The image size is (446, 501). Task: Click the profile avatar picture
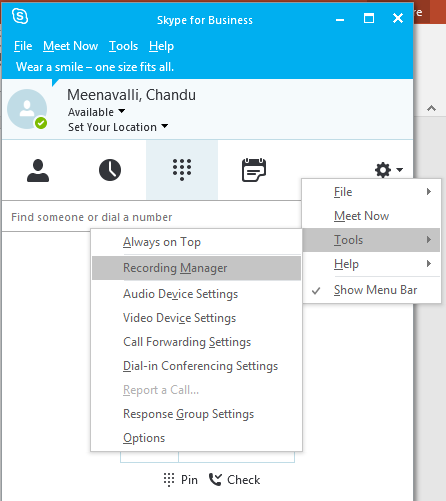[x=27, y=109]
